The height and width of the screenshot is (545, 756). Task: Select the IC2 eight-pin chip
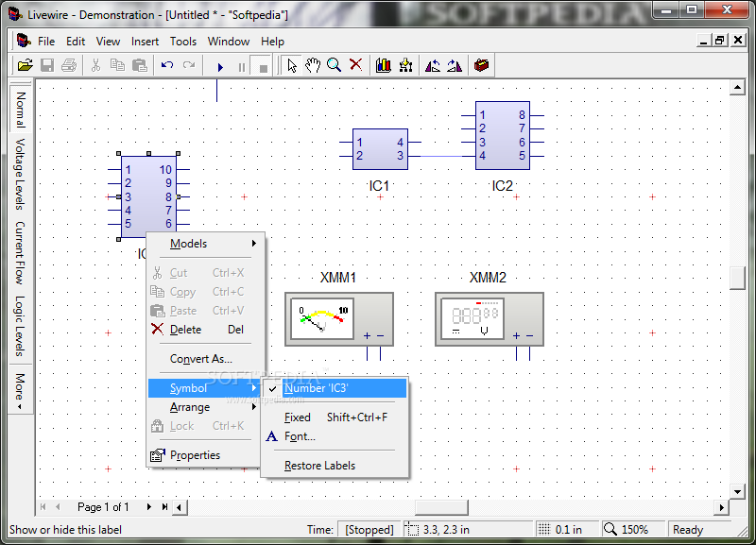point(503,135)
